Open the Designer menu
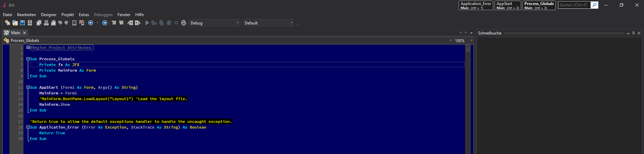 [x=49, y=15]
